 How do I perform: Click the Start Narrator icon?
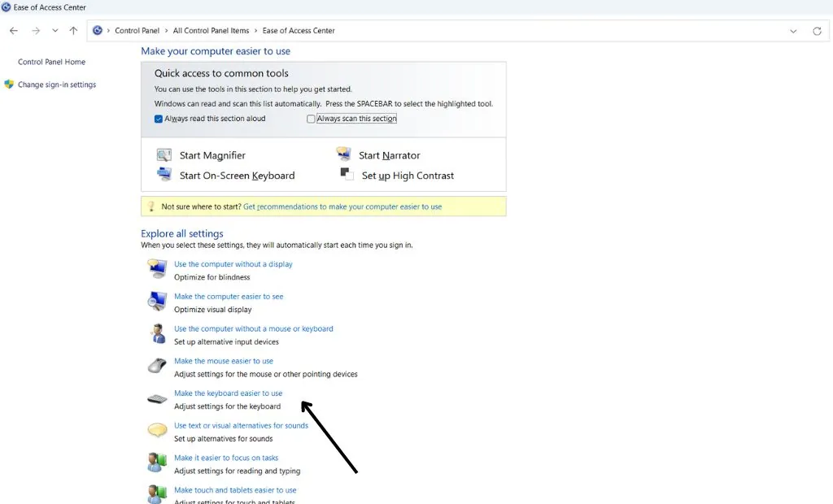click(x=342, y=154)
